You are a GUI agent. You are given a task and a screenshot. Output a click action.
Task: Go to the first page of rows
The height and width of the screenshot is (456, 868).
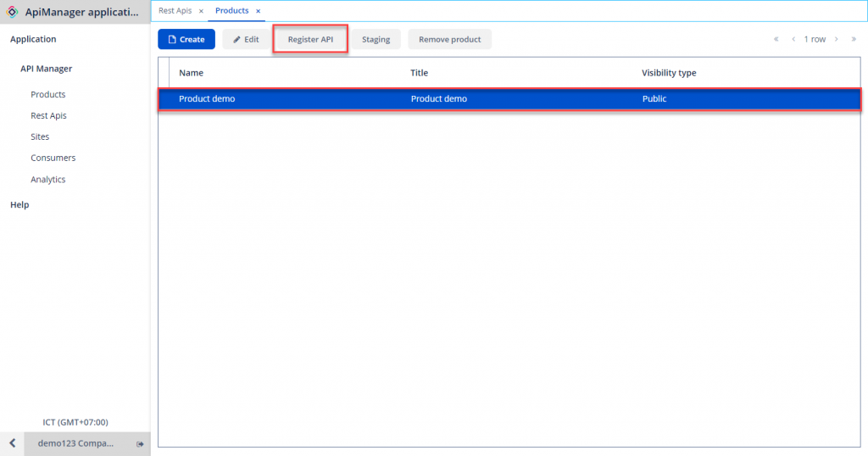click(776, 39)
